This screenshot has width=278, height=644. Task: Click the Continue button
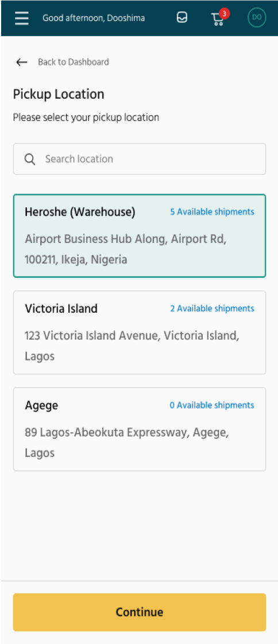click(x=140, y=612)
